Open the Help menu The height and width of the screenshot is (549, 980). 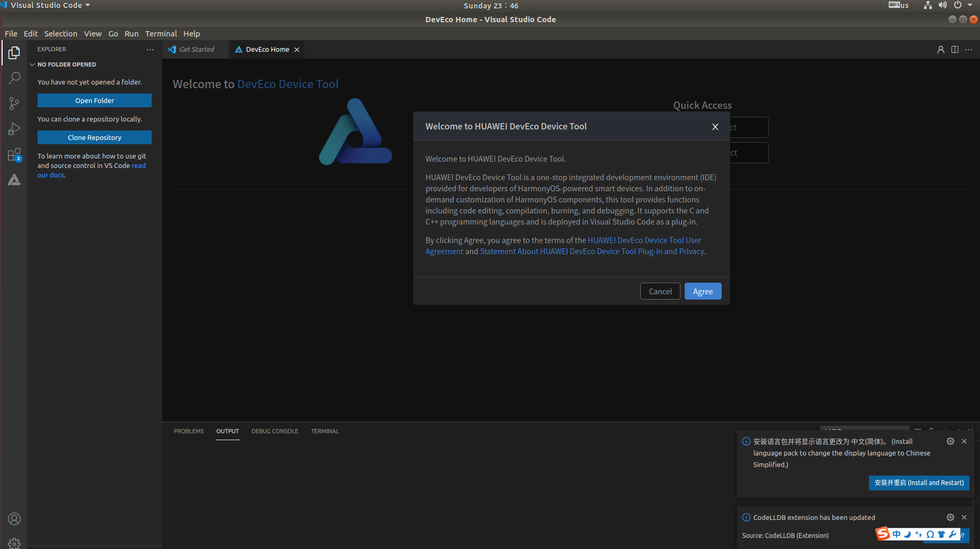192,34
